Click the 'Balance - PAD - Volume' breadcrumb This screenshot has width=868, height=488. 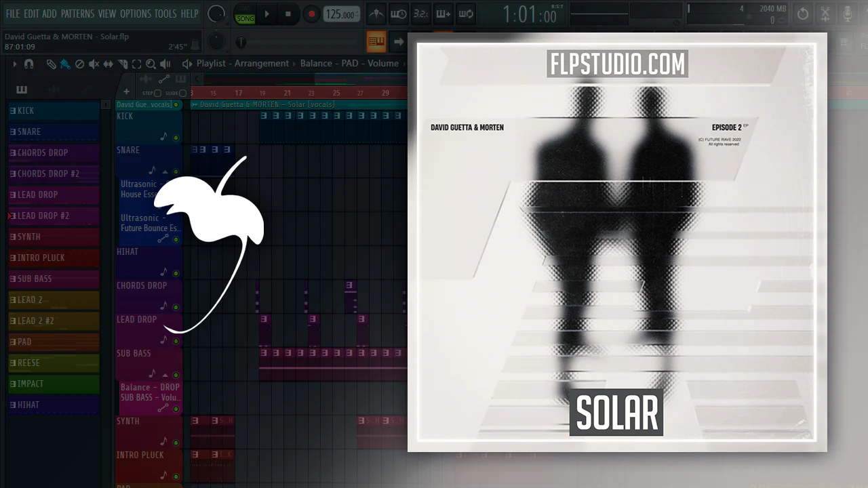(x=349, y=64)
